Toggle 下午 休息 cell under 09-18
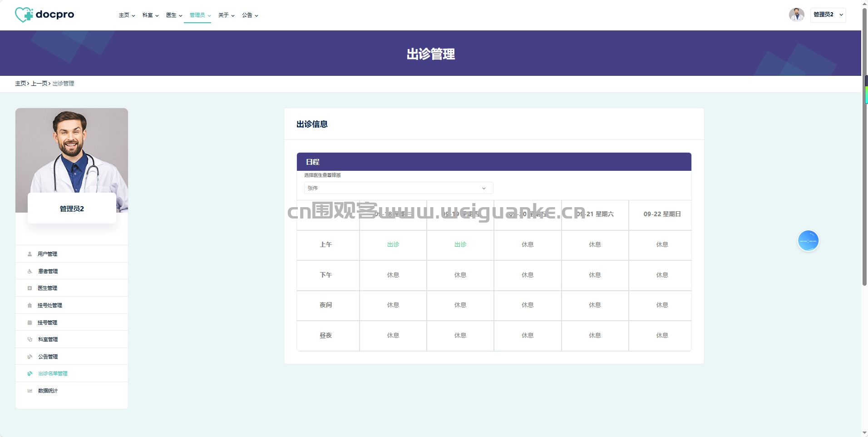The height and width of the screenshot is (437, 868). click(x=393, y=275)
